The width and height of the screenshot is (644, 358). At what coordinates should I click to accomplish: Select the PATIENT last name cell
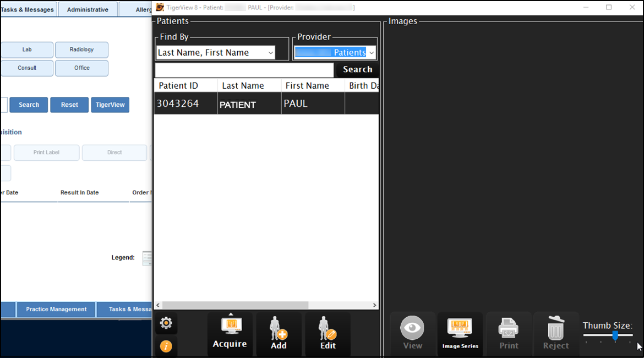(249, 104)
